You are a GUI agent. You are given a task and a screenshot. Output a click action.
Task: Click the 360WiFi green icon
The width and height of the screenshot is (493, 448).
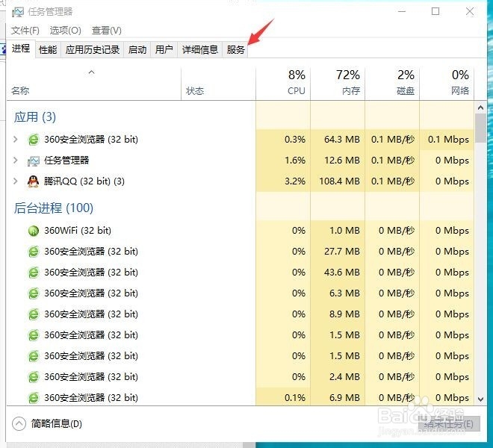tap(34, 231)
